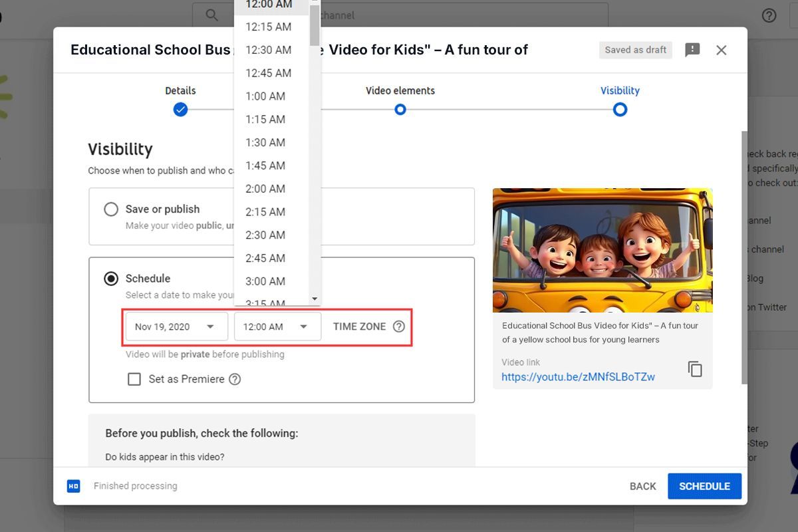Click the HD processing badge icon
Image resolution: width=798 pixels, height=532 pixels.
point(73,486)
